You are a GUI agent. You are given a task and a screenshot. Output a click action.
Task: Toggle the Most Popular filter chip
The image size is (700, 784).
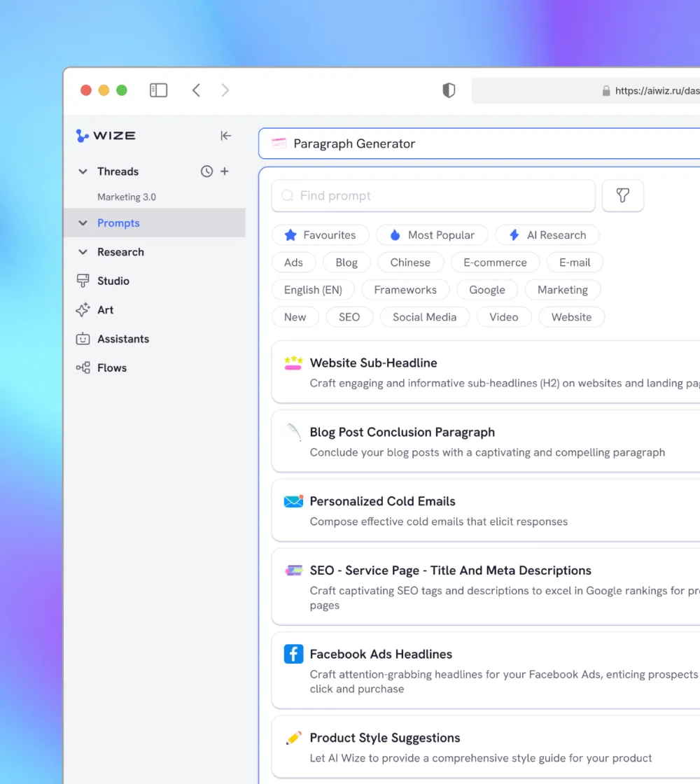(432, 235)
